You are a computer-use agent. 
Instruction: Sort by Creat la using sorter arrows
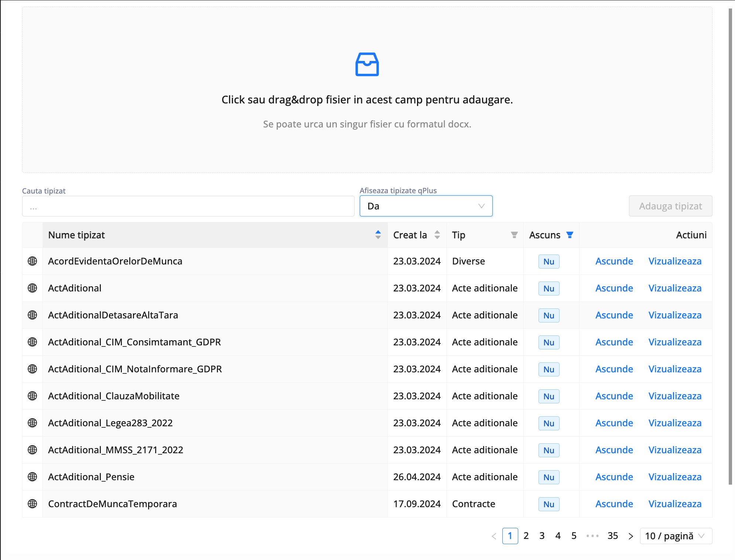coord(437,235)
